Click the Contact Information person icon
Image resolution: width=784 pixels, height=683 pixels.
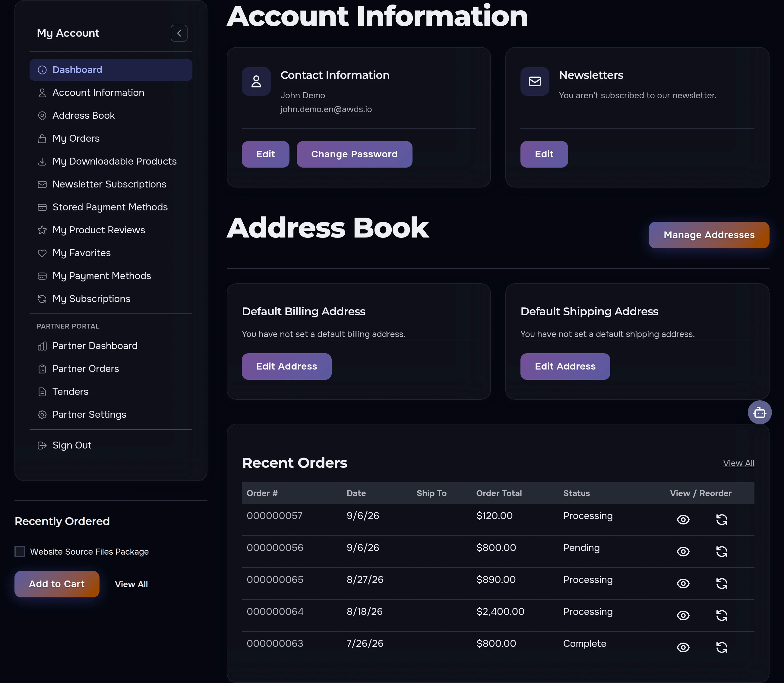pos(256,81)
